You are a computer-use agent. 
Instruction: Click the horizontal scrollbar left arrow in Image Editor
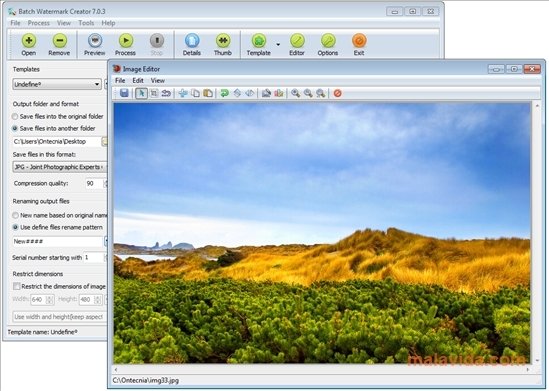[116, 369]
